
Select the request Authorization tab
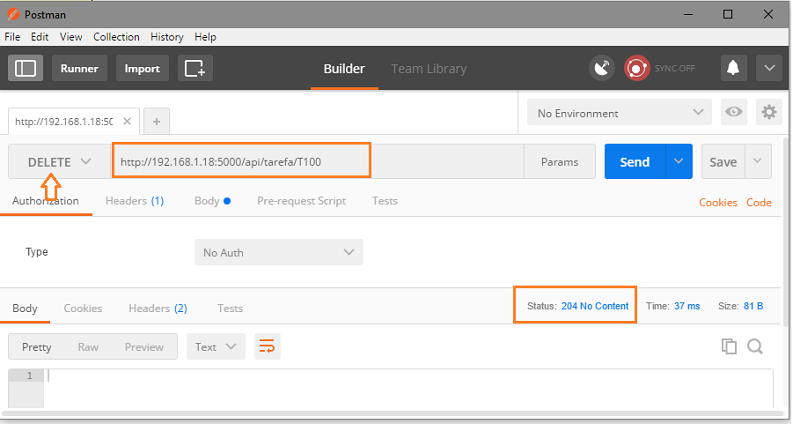(46, 201)
